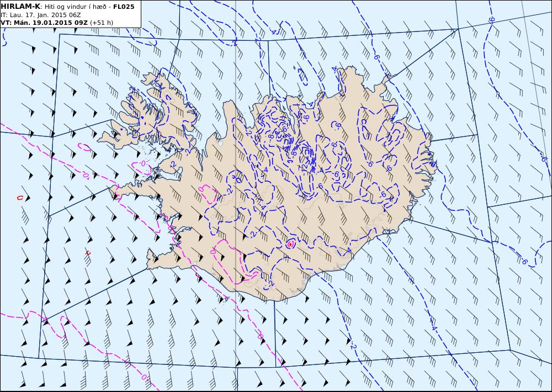Click the 'Hiti og vindur í hæð' title text
The image size is (552, 392).
76,7
